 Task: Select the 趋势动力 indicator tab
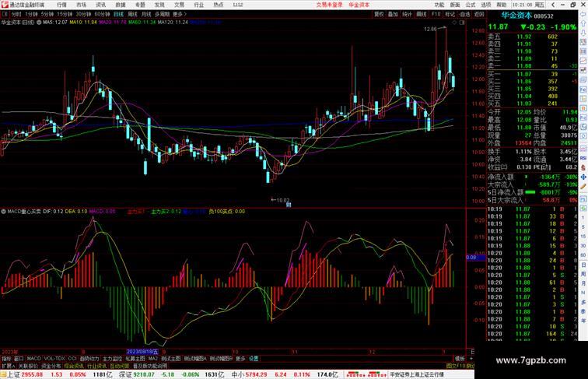[x=89, y=359]
